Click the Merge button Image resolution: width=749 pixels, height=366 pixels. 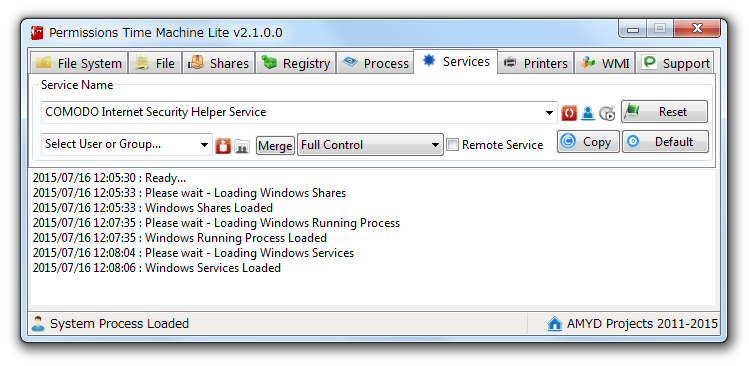275,146
